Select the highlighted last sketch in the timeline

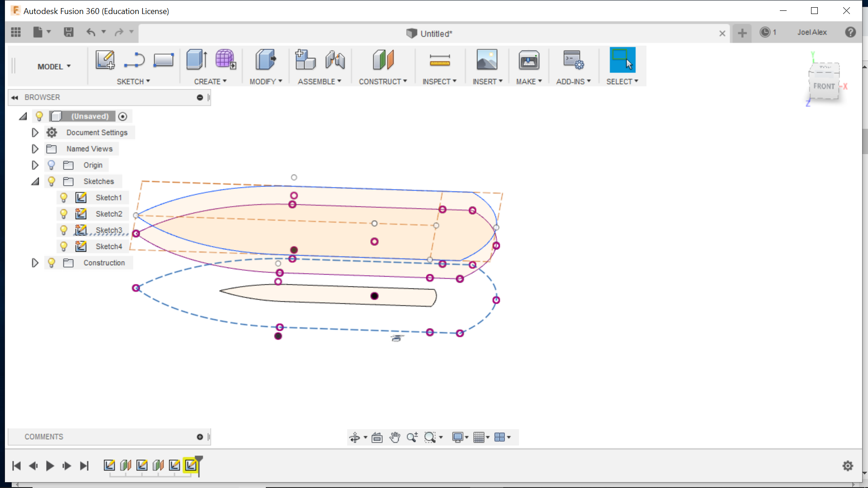coord(191,465)
